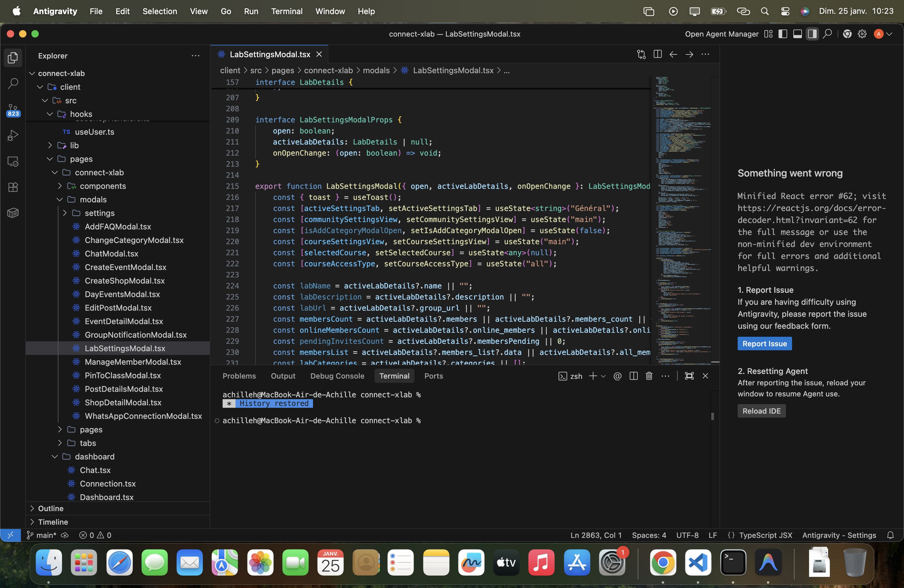Image resolution: width=904 pixels, height=588 pixels.
Task: Open ChatModal.tsx in the explorer
Action: pyautogui.click(x=111, y=253)
